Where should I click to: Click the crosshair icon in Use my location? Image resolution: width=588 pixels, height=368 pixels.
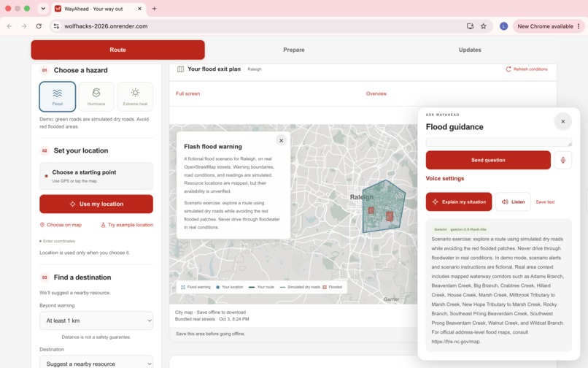tap(73, 204)
